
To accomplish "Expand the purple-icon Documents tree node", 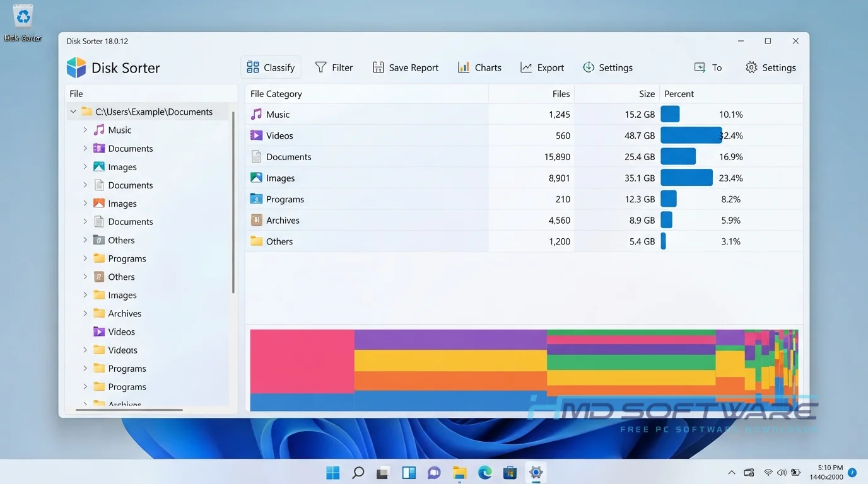I will (x=85, y=148).
